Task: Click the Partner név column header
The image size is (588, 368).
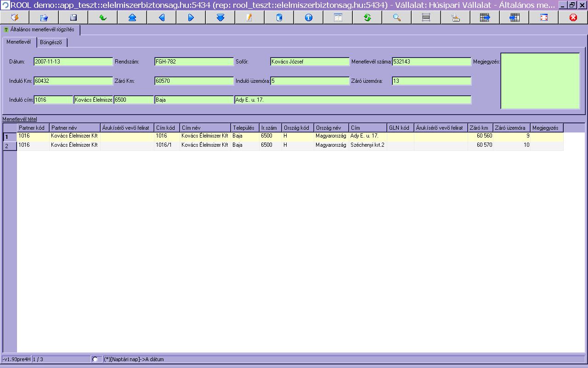Action: [x=74, y=128]
